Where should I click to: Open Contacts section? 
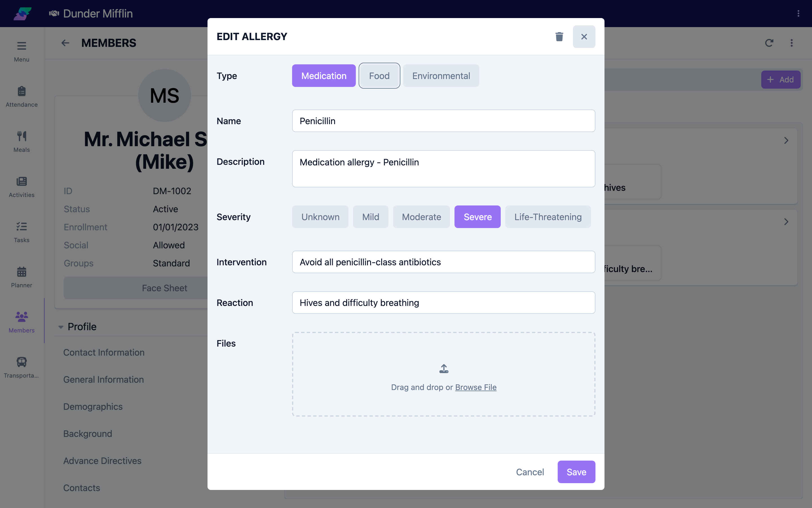pos(81,488)
